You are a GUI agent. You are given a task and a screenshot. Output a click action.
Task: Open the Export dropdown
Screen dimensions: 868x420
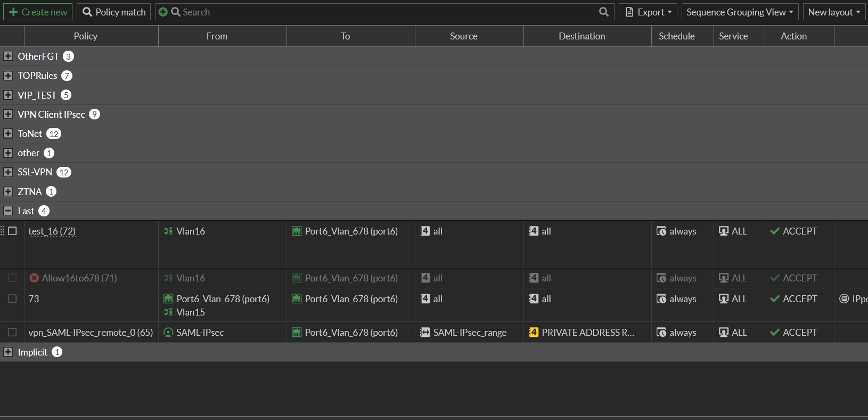coord(648,12)
